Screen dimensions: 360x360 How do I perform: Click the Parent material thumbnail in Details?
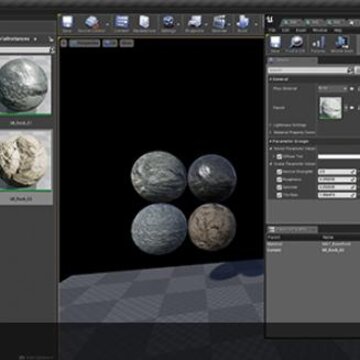point(330,108)
